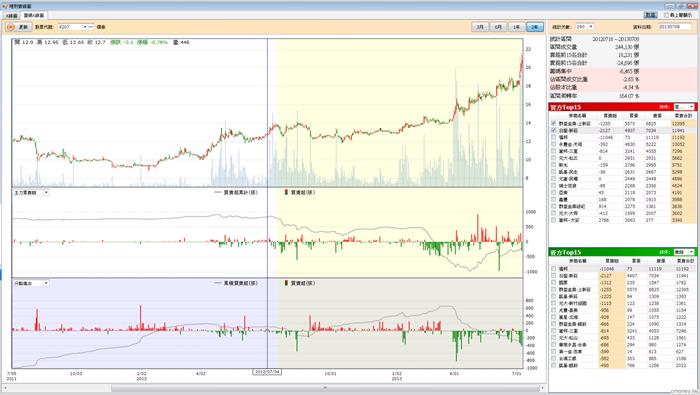Image resolution: width=700 pixels, height=395 pixels.
Task: Set chart range to 3月
Action: pos(480,27)
